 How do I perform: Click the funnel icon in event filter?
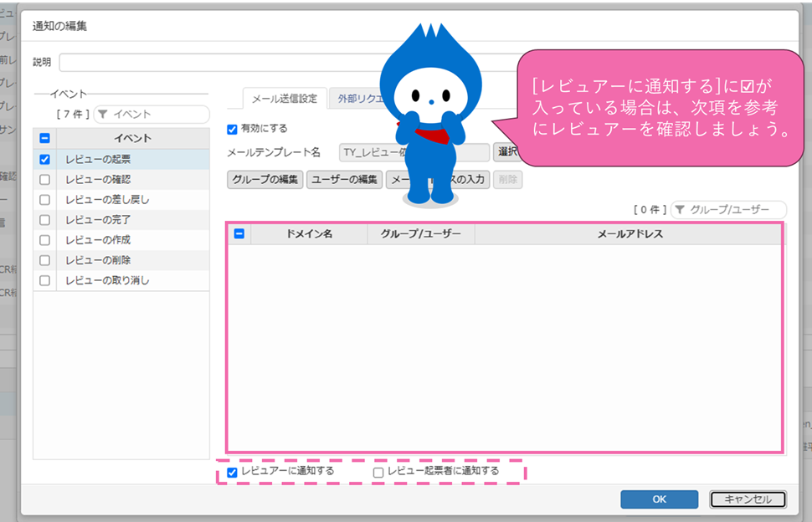(102, 114)
